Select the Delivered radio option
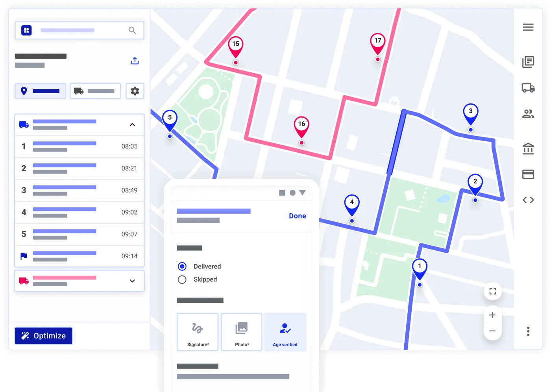Image resolution: width=551 pixels, height=392 pixels. tap(182, 266)
